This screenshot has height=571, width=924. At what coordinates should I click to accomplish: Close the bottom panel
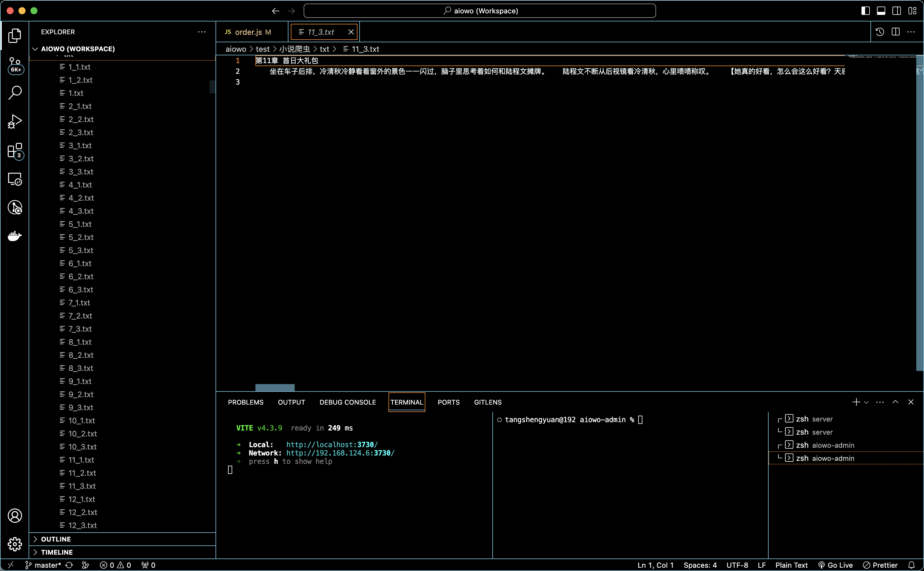[x=911, y=402]
